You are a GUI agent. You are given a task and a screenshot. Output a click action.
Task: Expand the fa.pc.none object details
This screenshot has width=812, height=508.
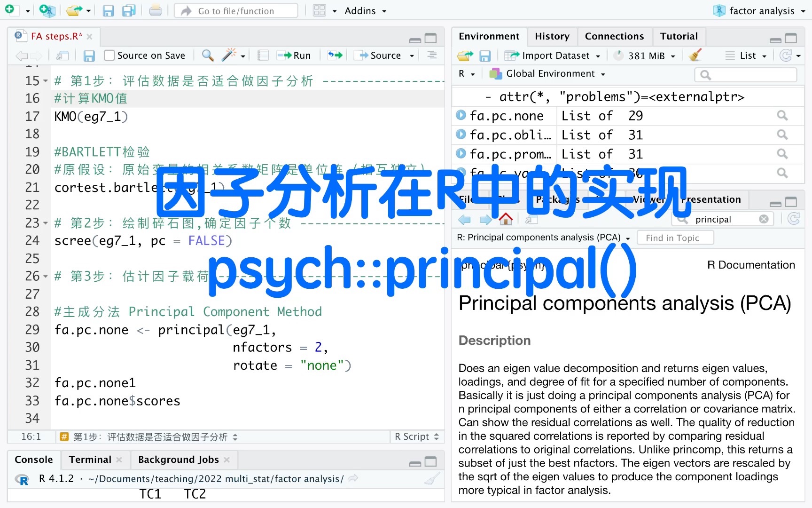(x=460, y=115)
